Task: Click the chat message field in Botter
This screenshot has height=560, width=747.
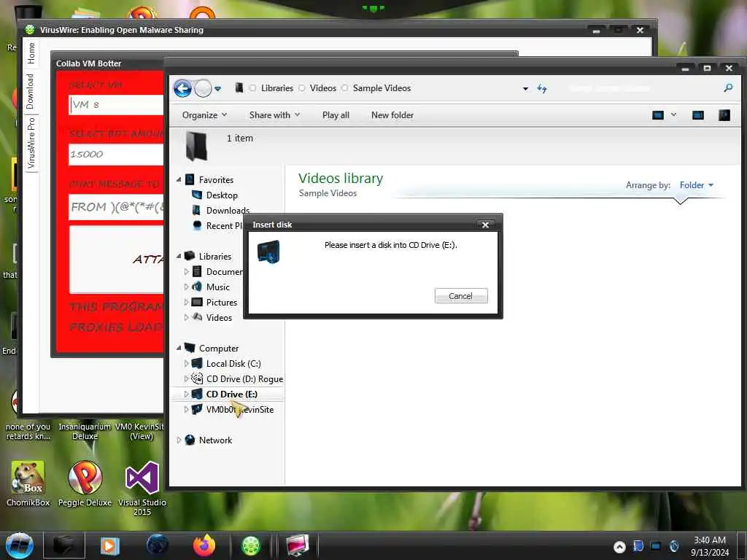Action: pos(116,207)
